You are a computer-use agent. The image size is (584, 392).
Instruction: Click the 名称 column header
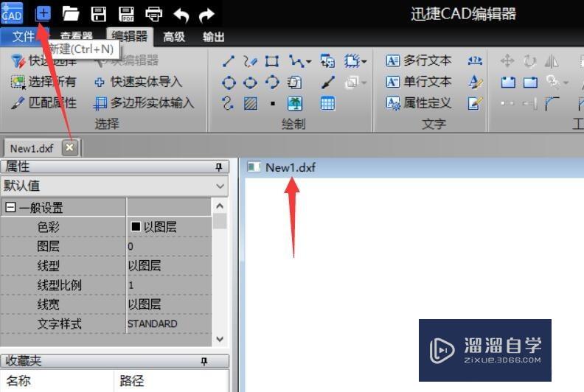tap(18, 380)
